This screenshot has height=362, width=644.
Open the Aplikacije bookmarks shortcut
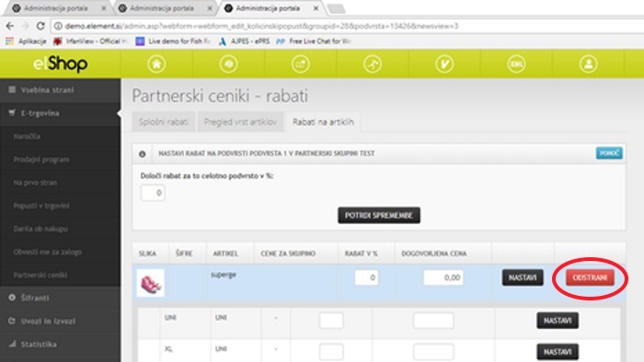(26, 41)
